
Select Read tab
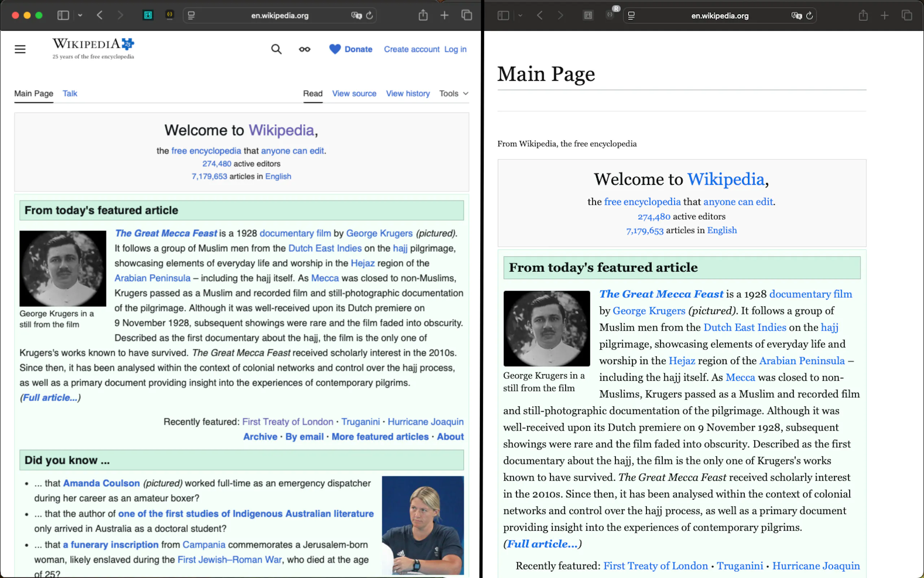(x=313, y=94)
